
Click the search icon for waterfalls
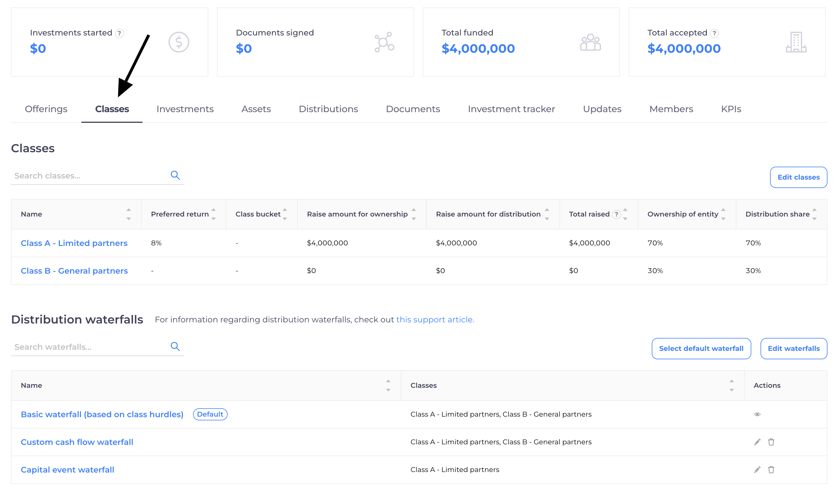click(175, 346)
